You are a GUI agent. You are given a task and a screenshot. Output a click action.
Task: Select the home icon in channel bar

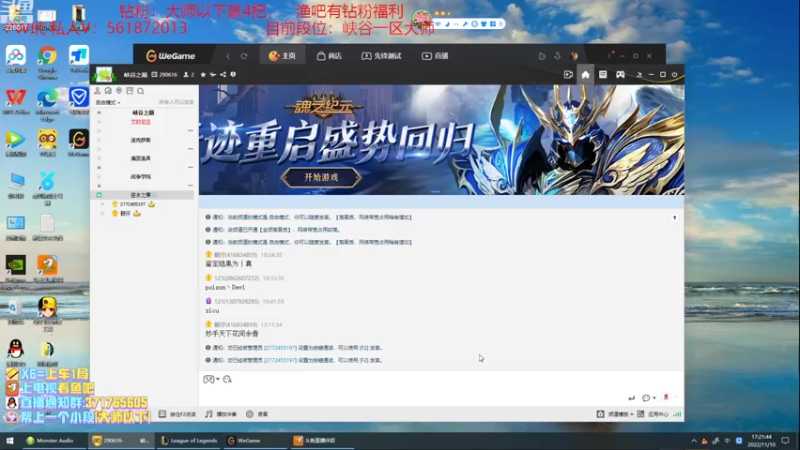tap(585, 74)
